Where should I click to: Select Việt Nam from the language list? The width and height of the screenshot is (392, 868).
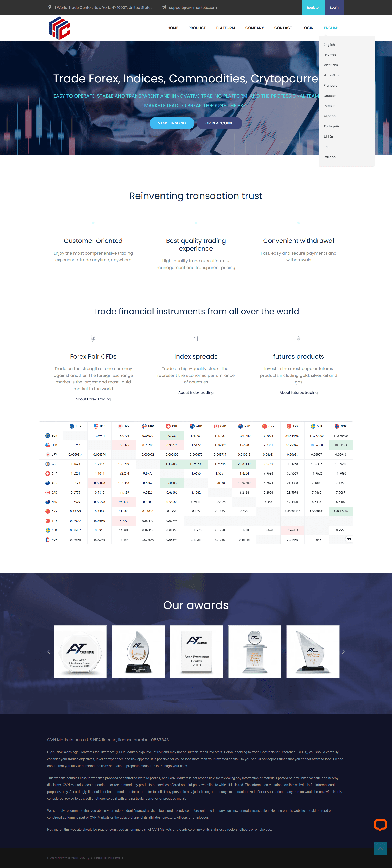point(331,65)
